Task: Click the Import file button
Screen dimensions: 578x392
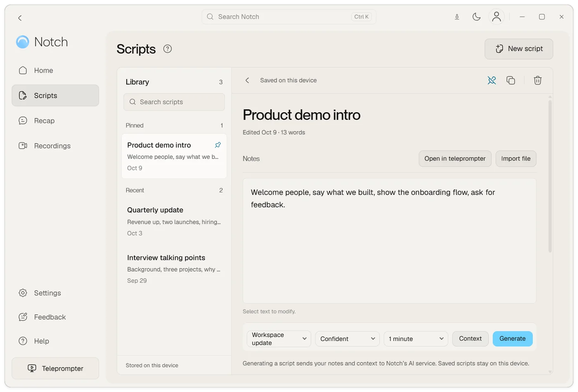Action: tap(516, 159)
